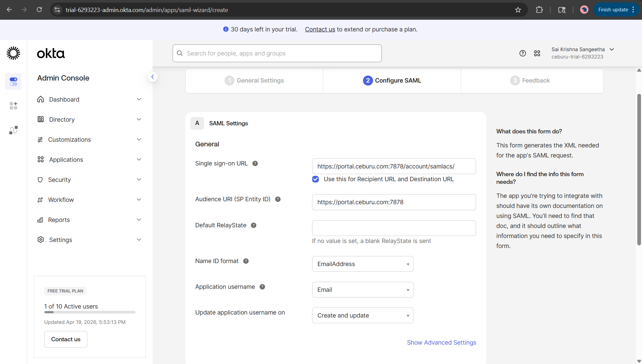Image resolution: width=642 pixels, height=364 pixels.
Task: Open the workflows connector icon in rail
Action: point(13,130)
